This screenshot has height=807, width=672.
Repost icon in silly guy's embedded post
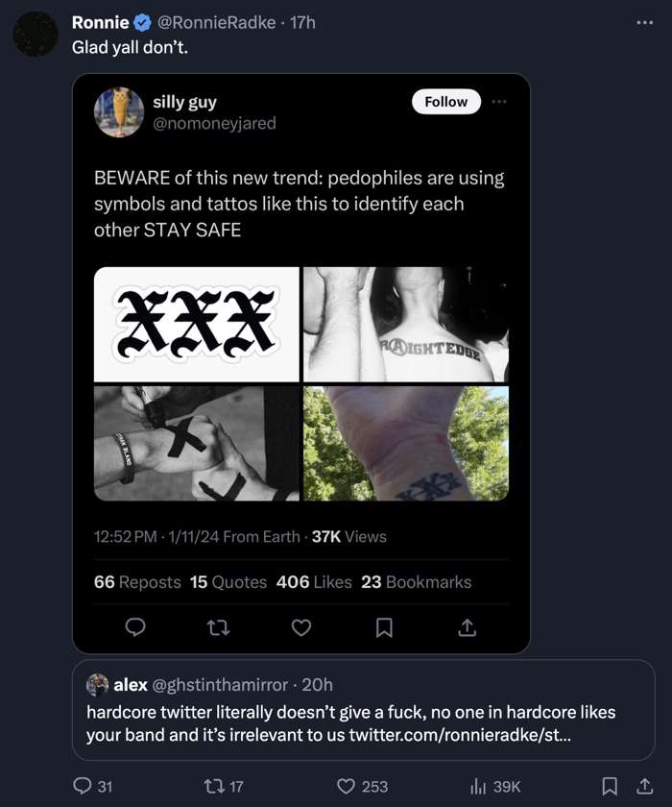218,627
